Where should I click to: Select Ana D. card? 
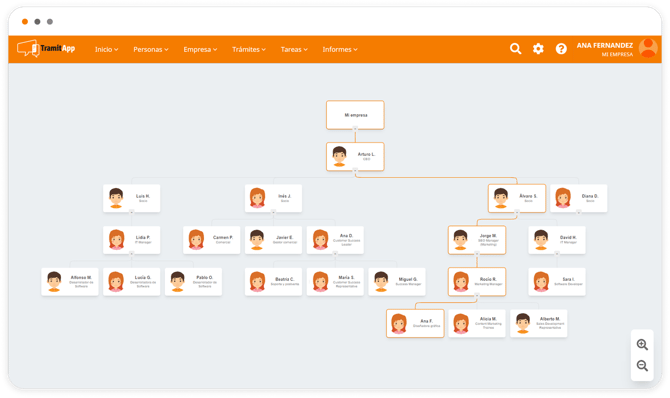(x=335, y=240)
